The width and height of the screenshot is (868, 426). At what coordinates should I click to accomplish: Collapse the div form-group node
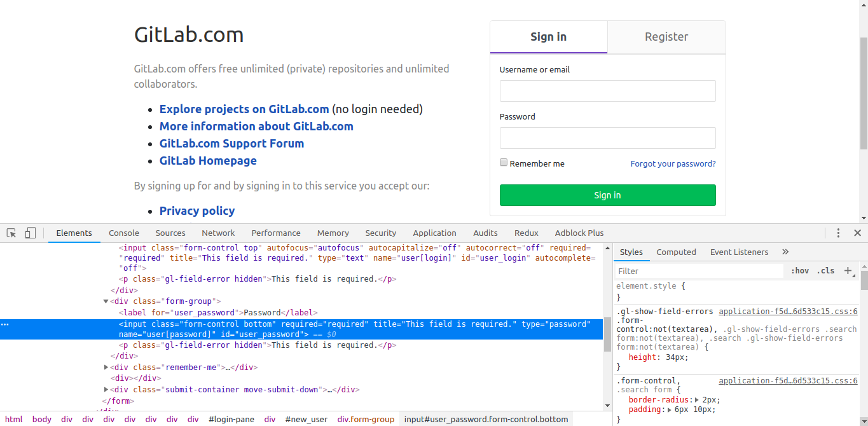(106, 301)
